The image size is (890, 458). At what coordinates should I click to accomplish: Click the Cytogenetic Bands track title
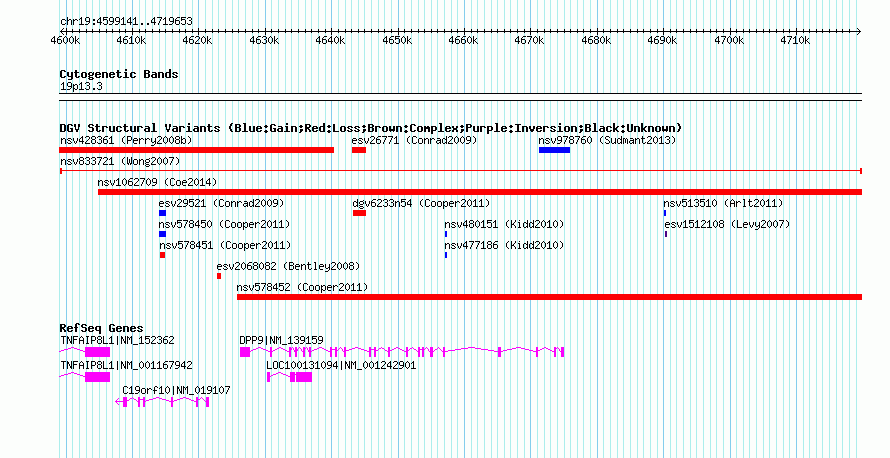[119, 74]
